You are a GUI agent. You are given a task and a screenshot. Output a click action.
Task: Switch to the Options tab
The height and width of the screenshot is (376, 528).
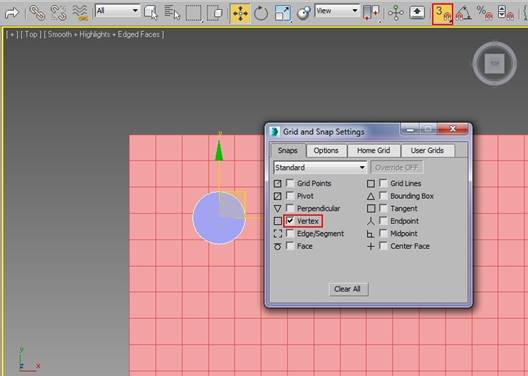tap(326, 150)
